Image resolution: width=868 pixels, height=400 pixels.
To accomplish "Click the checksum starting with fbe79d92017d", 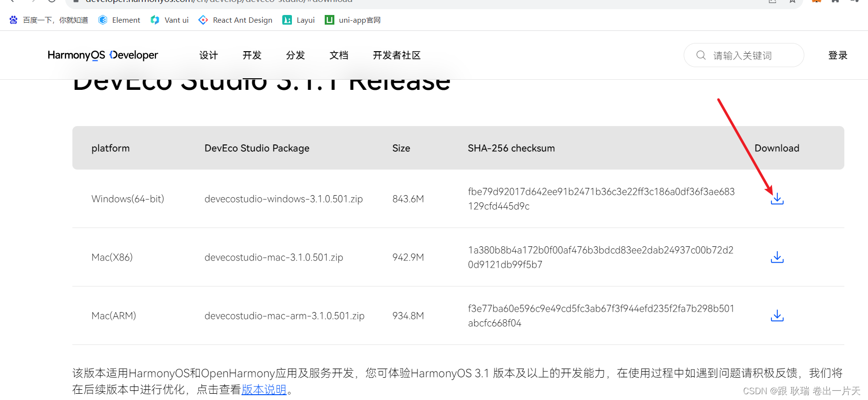I will coord(601,199).
